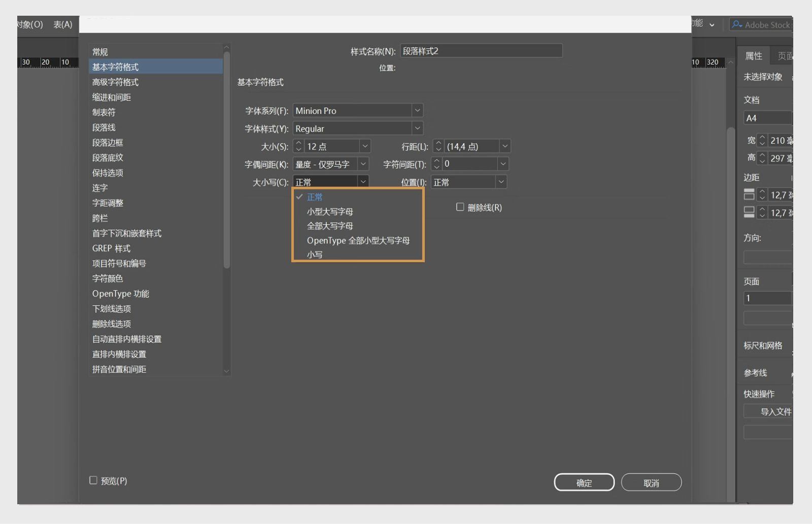Click the top margin icon in Properties panel
Viewport: 812px width, 524px height.
tap(749, 194)
